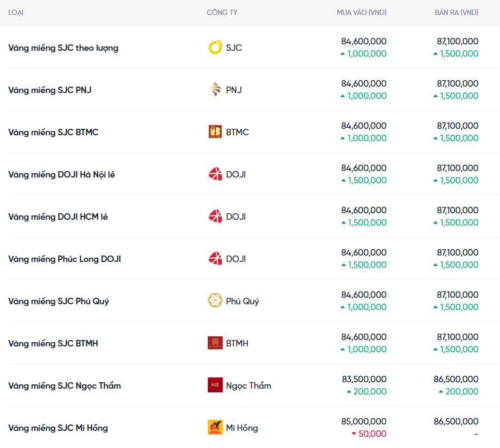Screen dimensions: 500x448
Task: Open Vàng miếng SJC Ngọc Thẩm
Action: 64,386
